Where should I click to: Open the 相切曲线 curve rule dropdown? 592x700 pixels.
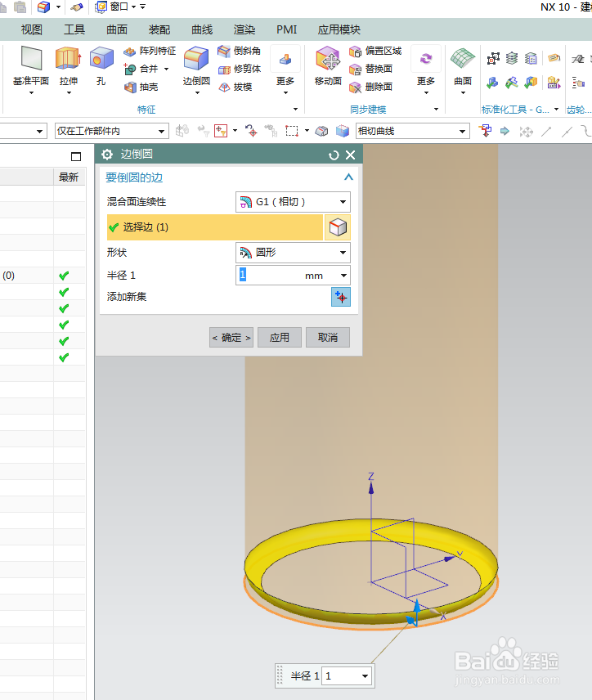click(x=413, y=131)
